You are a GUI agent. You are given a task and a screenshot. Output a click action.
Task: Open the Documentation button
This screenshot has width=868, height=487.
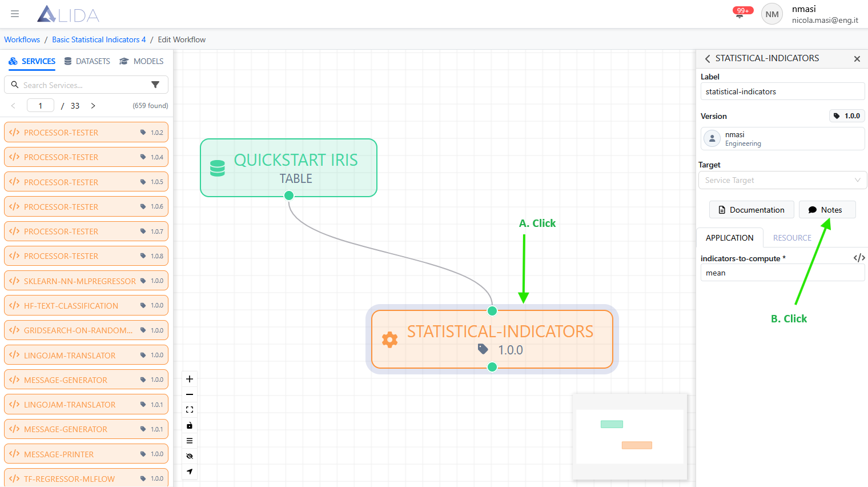752,210
